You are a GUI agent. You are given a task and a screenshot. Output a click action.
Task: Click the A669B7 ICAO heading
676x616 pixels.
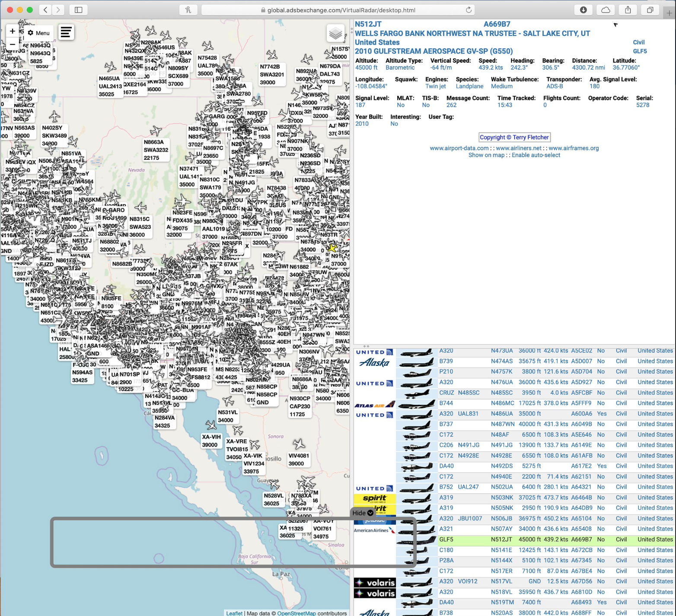pyautogui.click(x=497, y=24)
